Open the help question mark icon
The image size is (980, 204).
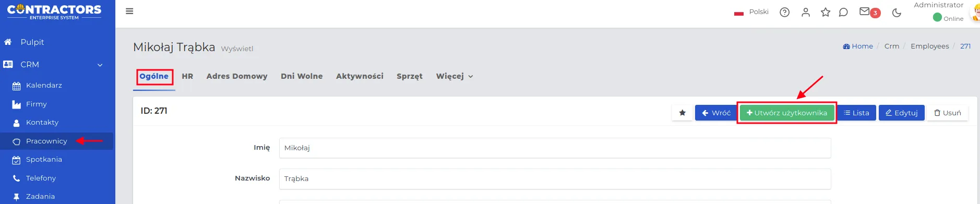pos(784,12)
